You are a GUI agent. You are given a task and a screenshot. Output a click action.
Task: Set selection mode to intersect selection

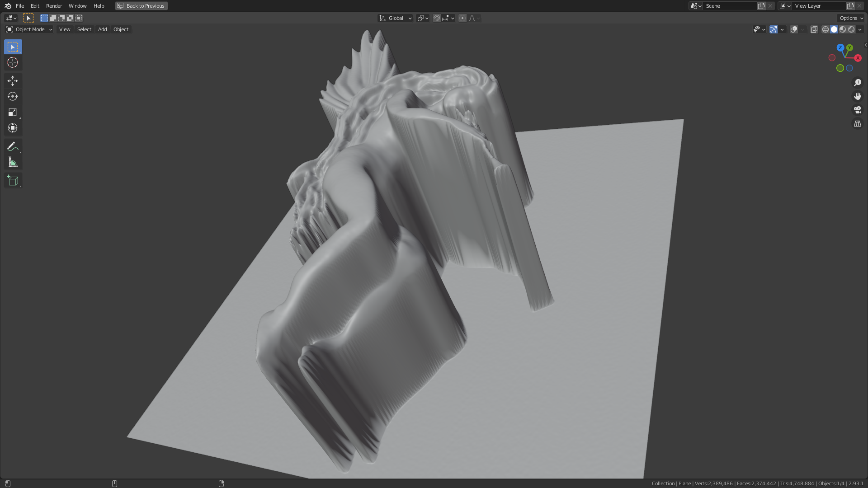(x=79, y=18)
